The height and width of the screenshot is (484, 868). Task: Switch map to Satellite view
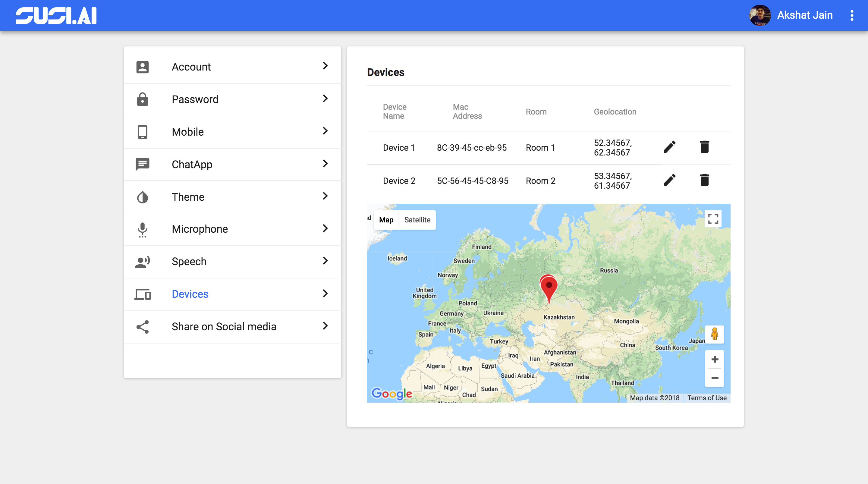tap(417, 220)
